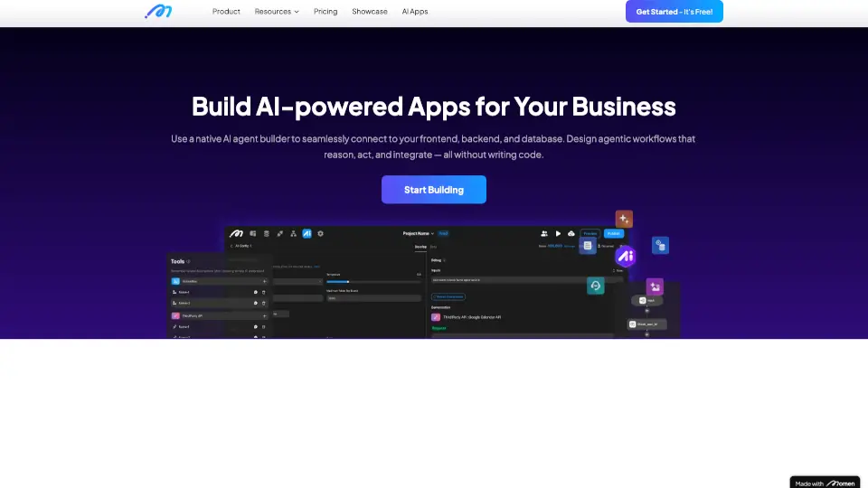Image resolution: width=868 pixels, height=488 pixels.
Task: Click the sparkle icon tile above the mockup
Action: 624,219
